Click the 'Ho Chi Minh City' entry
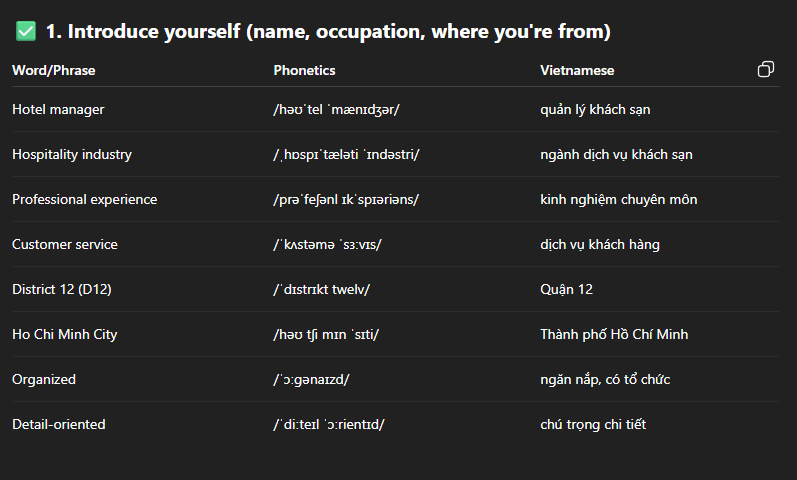The image size is (797, 480). tap(65, 334)
